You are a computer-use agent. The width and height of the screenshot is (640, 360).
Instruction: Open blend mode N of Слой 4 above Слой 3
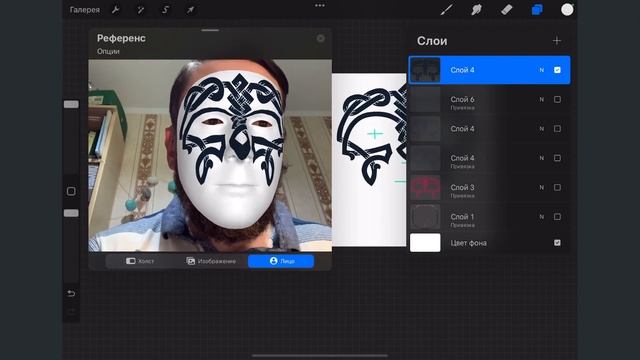coord(542,158)
